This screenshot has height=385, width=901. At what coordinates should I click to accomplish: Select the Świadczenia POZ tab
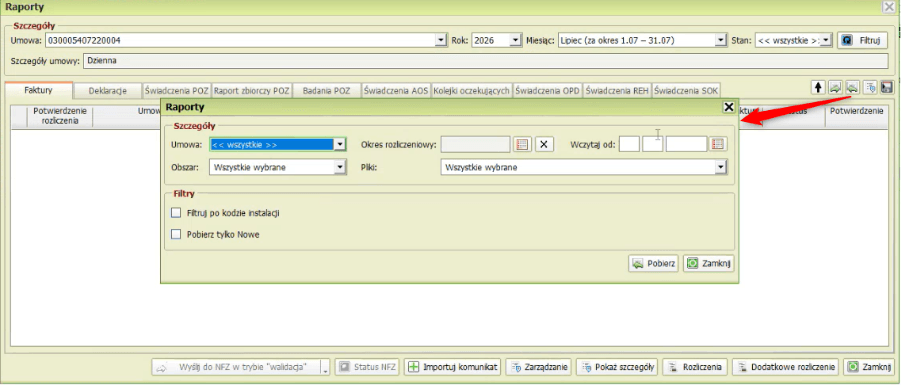coord(177,91)
